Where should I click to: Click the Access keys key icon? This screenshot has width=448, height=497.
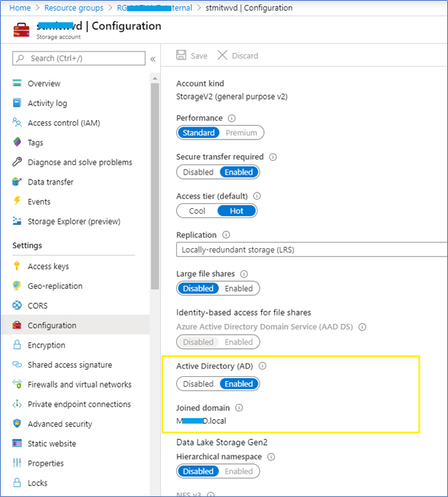coord(16,265)
